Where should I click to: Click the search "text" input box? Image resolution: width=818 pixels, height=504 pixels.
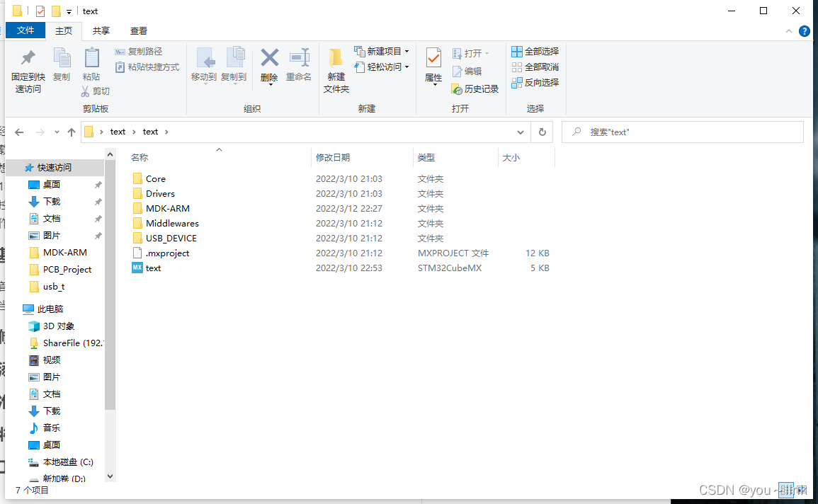[x=682, y=132]
